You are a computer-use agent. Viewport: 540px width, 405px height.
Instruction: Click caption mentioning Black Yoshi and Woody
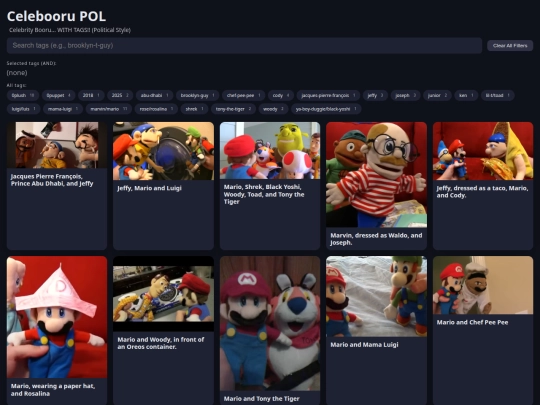pyautogui.click(x=264, y=194)
